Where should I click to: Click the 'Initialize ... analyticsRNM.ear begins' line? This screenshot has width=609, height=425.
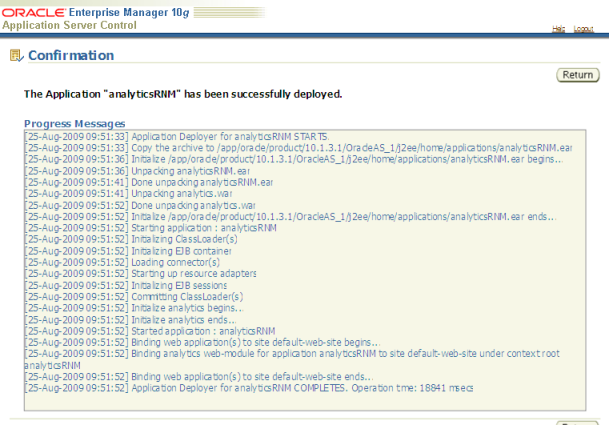(294, 159)
